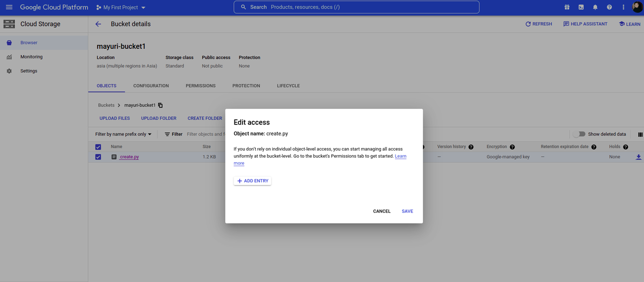Viewport: 644px width, 282px height.
Task: Open the My First Project selector
Action: pos(121,8)
